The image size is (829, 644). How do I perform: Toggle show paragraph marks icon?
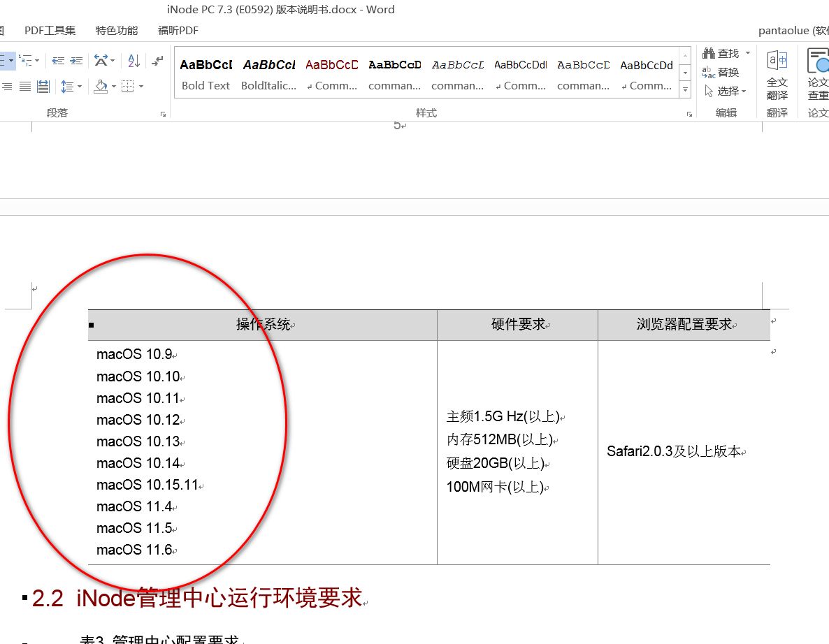point(157,61)
